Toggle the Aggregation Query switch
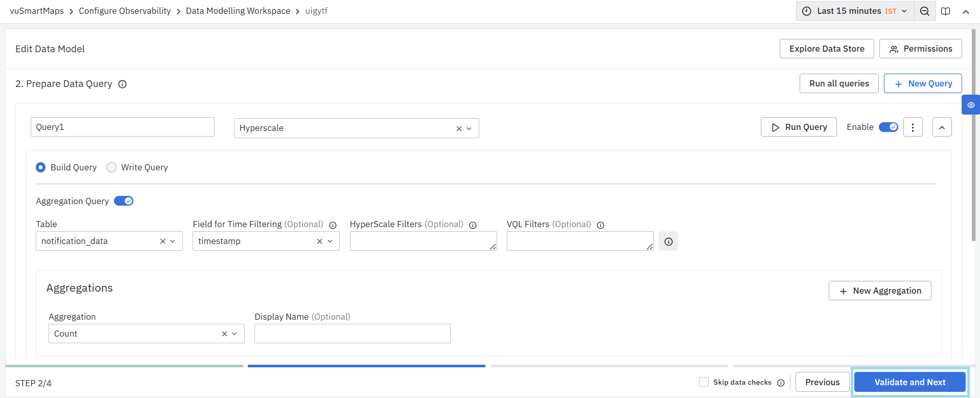Viewport: 980px width, 398px height. coord(124,201)
